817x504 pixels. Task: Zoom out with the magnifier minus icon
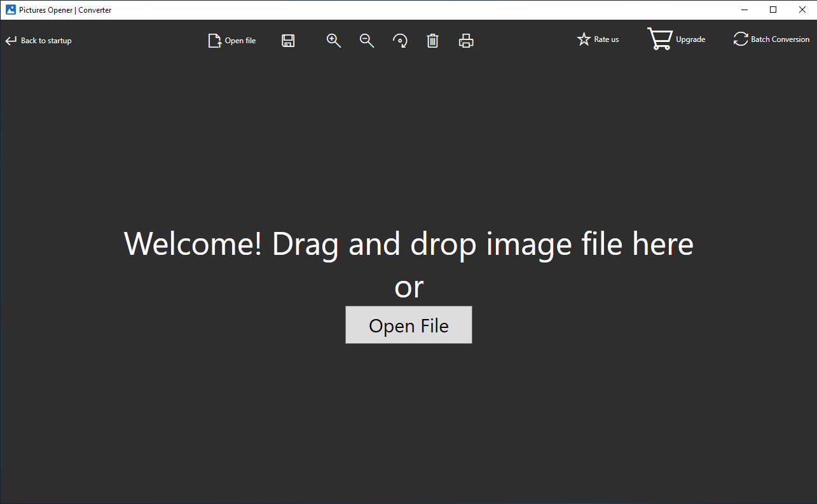(367, 41)
